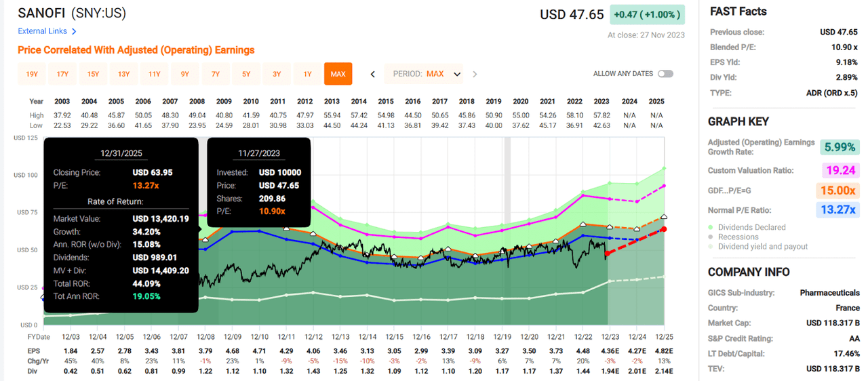Click the GRAPH KEY heading
The height and width of the screenshot is (381, 868).
(x=738, y=122)
